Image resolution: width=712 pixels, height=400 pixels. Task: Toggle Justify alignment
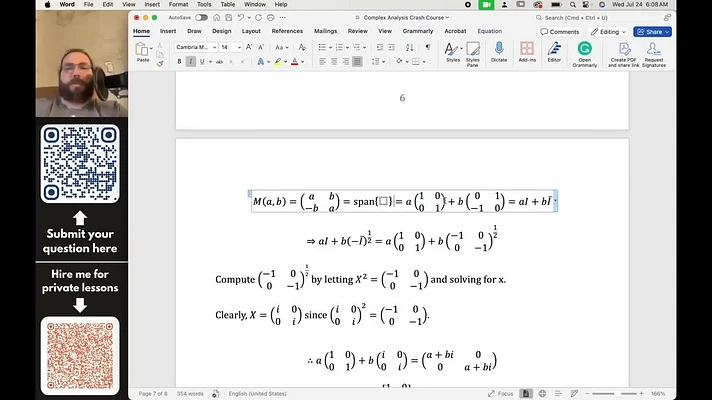[357, 61]
